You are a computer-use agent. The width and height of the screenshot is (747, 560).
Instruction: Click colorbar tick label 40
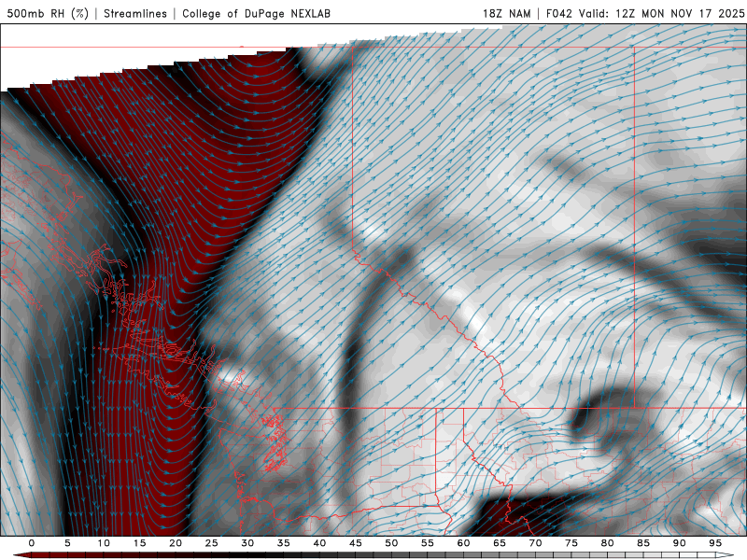pos(319,543)
